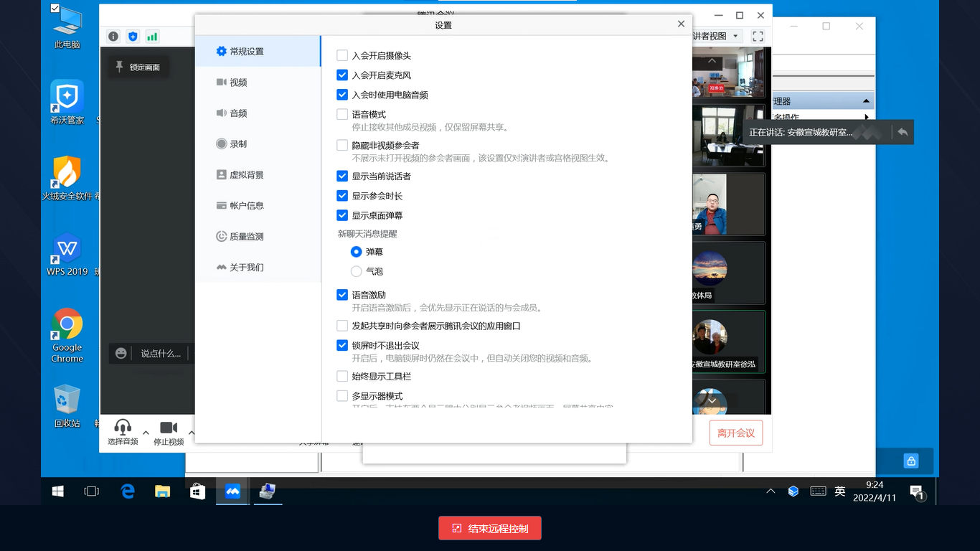Switch input language 英 indicator
The width and height of the screenshot is (980, 551).
[840, 491]
